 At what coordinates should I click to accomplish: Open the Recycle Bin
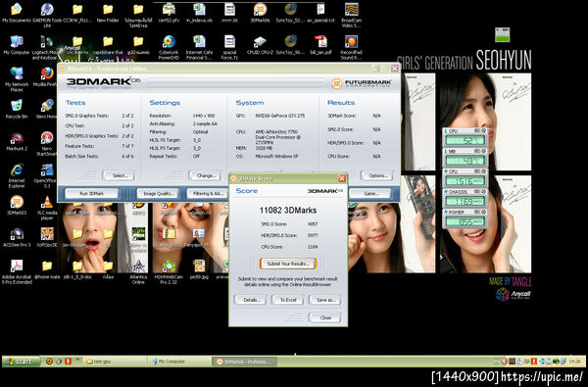[17, 109]
